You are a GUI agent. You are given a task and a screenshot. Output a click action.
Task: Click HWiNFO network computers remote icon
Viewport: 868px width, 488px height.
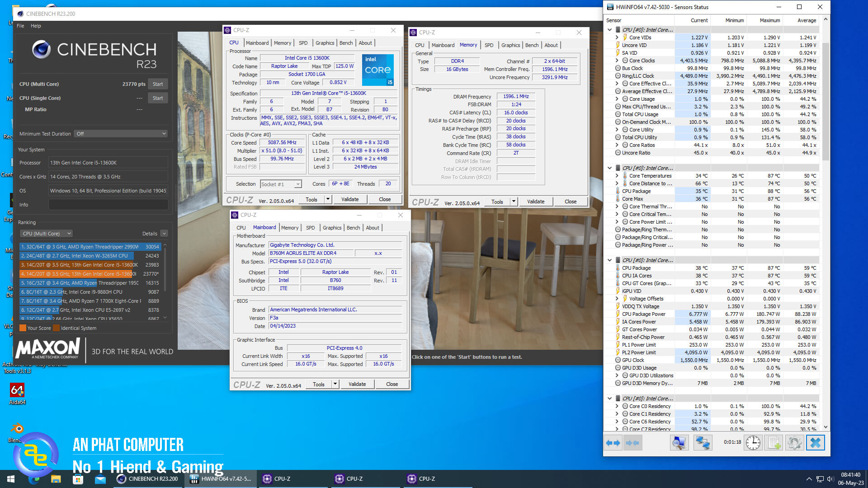pyautogui.click(x=703, y=443)
